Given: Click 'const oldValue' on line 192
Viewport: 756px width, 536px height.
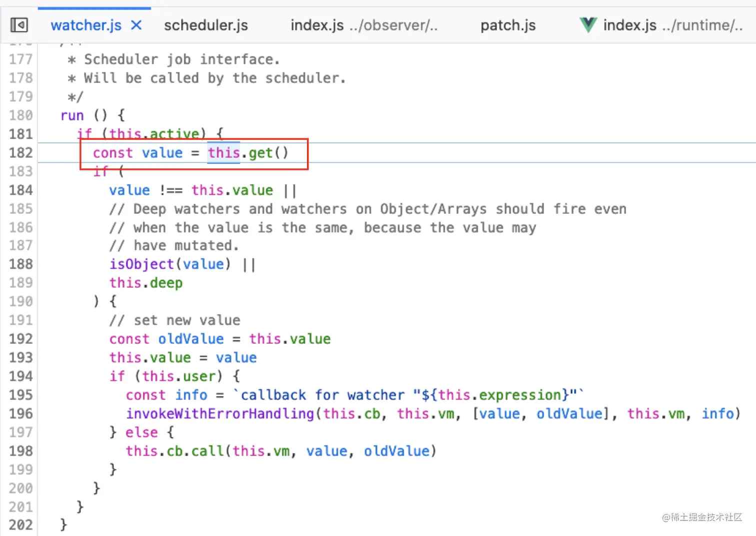Looking at the screenshot, I should [166, 339].
